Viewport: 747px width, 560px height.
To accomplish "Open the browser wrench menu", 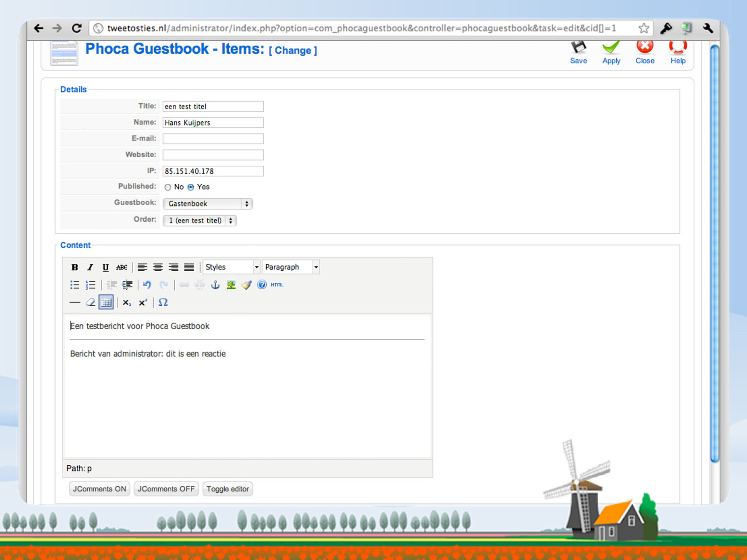I will (x=708, y=28).
